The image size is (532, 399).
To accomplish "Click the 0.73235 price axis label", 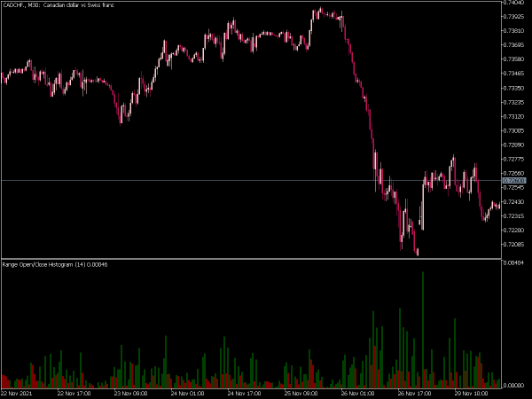I will coord(514,103).
